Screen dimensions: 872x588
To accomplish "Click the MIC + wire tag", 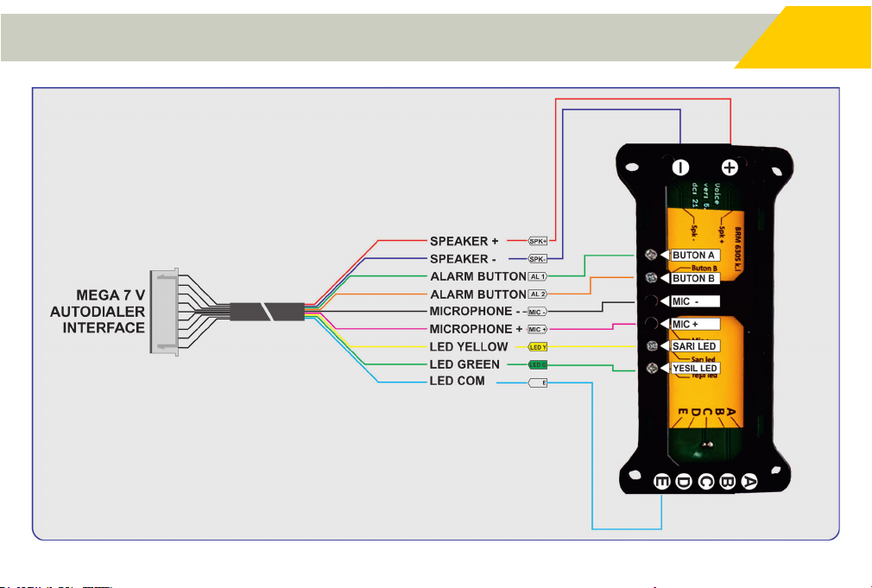I will click(x=538, y=329).
